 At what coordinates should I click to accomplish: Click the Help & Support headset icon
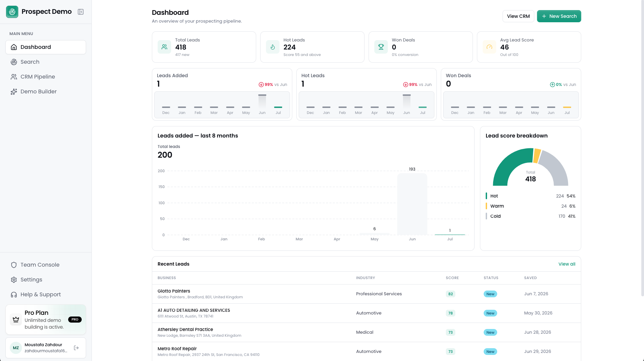[14, 295]
